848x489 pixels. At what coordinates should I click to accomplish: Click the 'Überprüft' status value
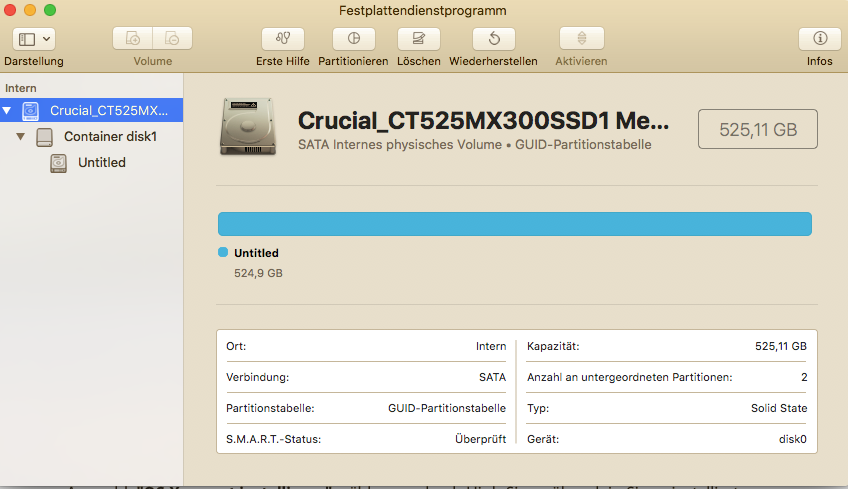tap(480, 439)
